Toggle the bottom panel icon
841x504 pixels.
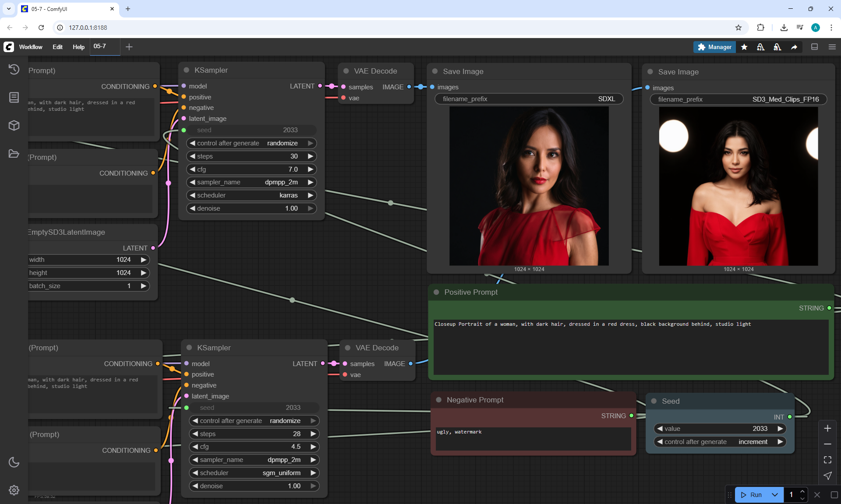(814, 47)
